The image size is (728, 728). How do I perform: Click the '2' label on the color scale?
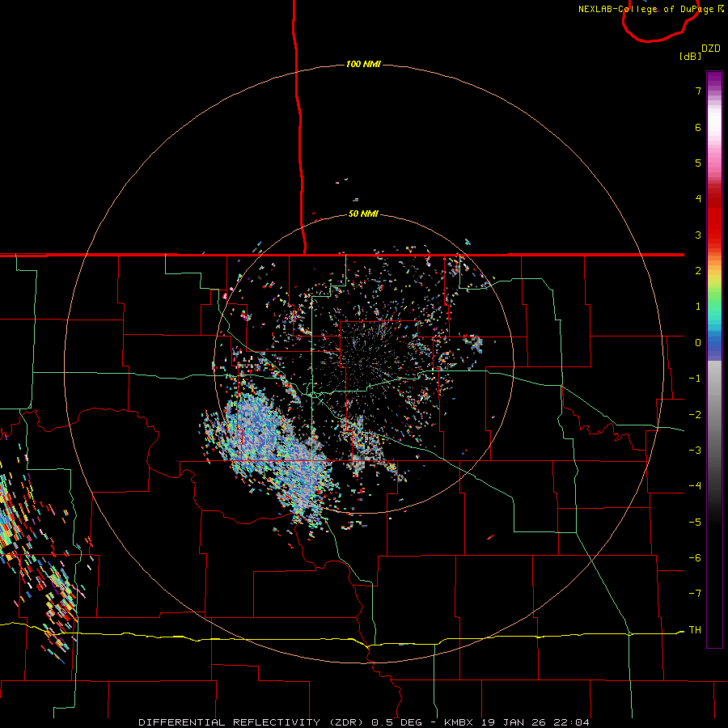698,271
